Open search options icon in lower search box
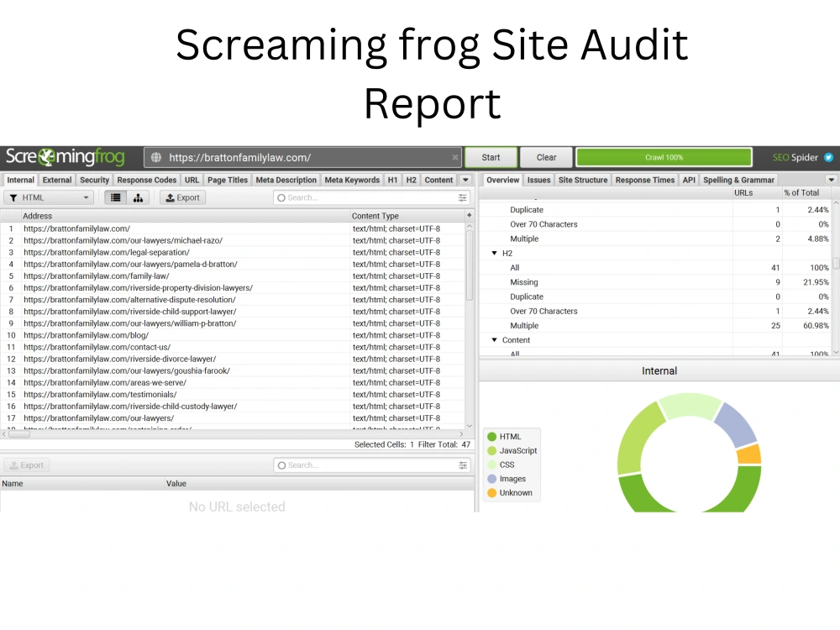Screen dimensions: 840x630 (463, 465)
